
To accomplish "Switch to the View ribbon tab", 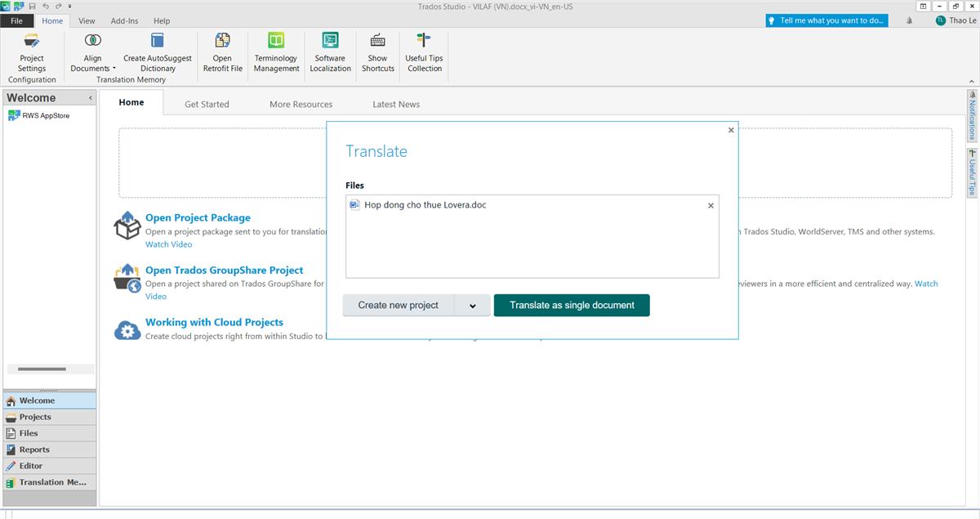I will 87,20.
